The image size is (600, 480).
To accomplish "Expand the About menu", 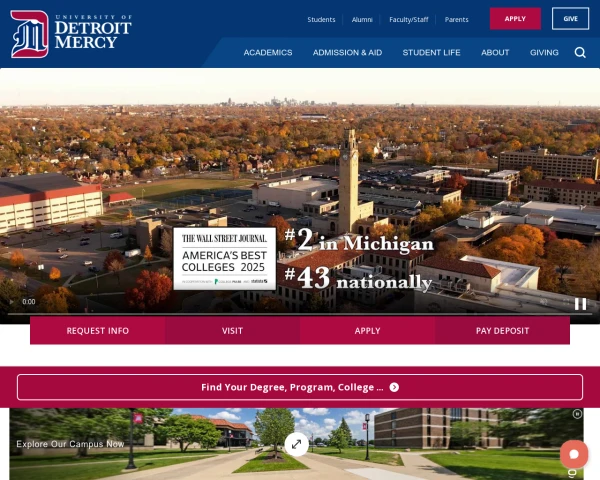I will click(x=495, y=52).
